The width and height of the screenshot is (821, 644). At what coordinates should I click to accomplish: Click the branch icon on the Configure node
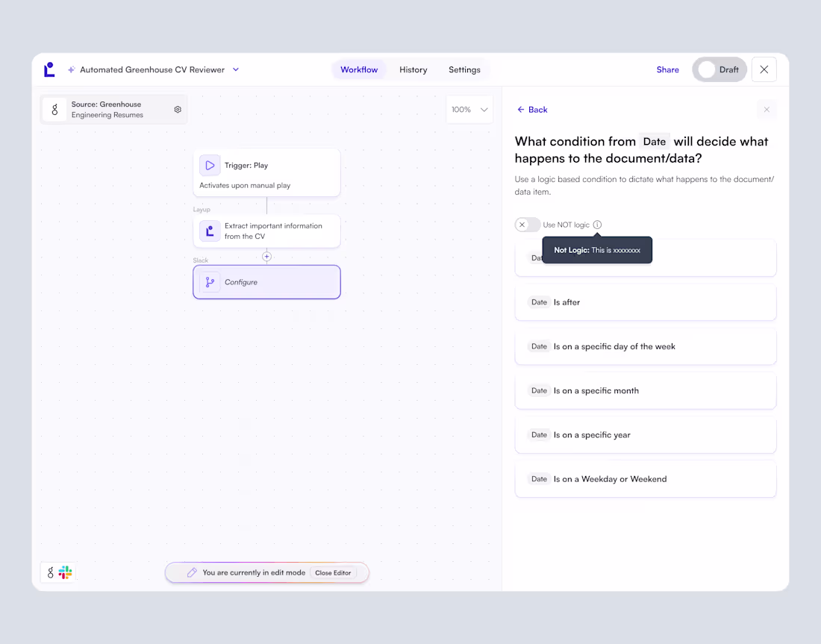pyautogui.click(x=209, y=281)
